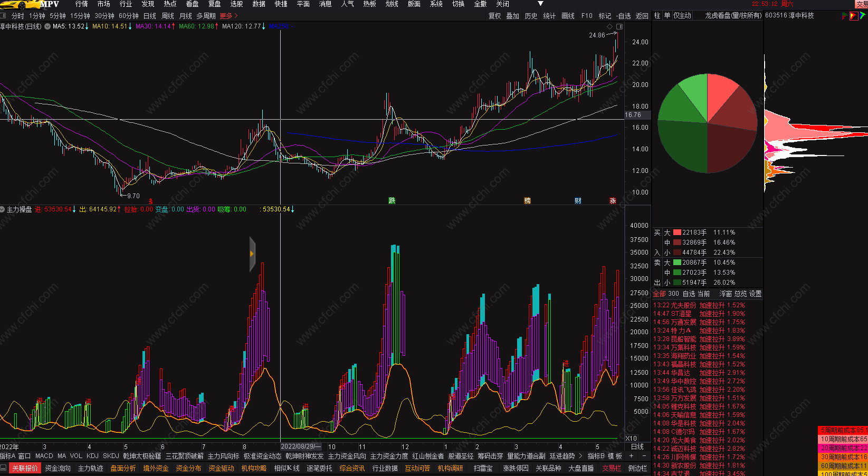The height and width of the screenshot is (476, 868).
Task: Toggle the side panel icon beside diamond
Action: pos(619,26)
